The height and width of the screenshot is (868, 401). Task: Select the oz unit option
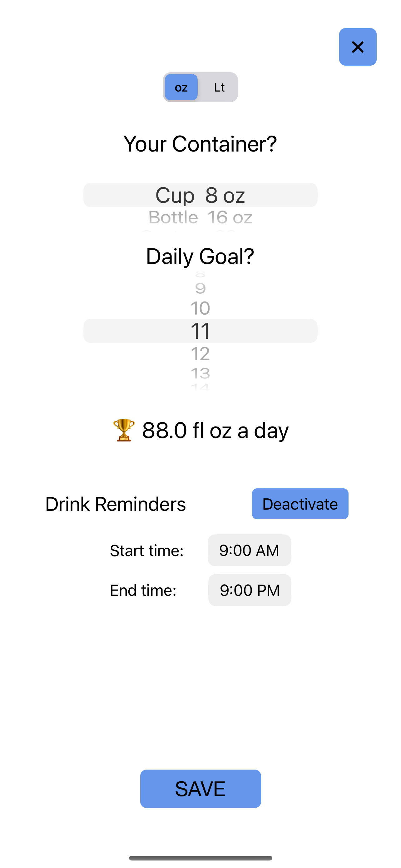pos(181,87)
